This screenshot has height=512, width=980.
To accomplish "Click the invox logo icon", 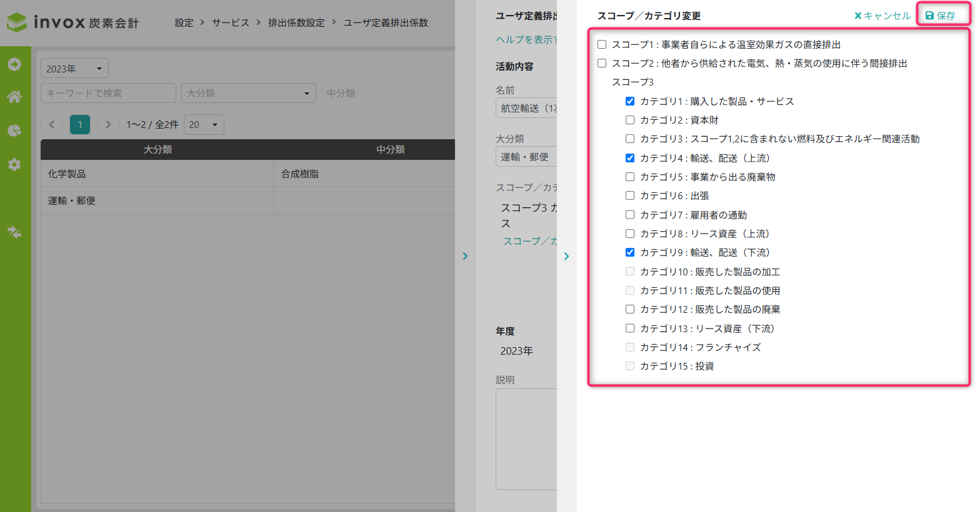I will [x=17, y=22].
